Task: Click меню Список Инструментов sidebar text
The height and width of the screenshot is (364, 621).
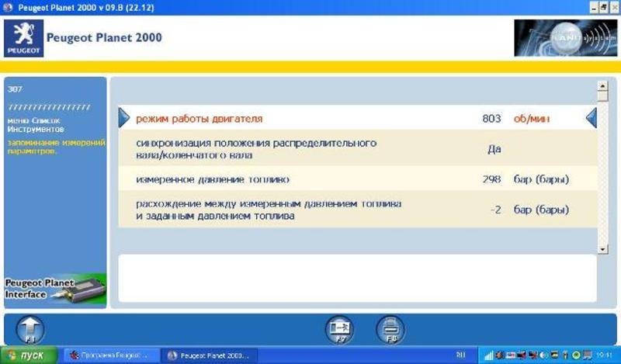Action: tap(34, 126)
